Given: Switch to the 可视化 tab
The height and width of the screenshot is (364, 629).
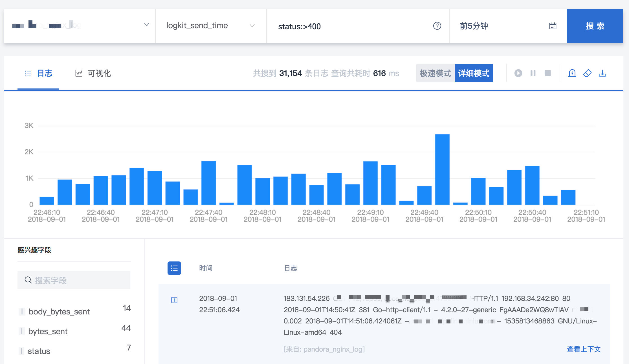Looking at the screenshot, I should pyautogui.click(x=93, y=73).
